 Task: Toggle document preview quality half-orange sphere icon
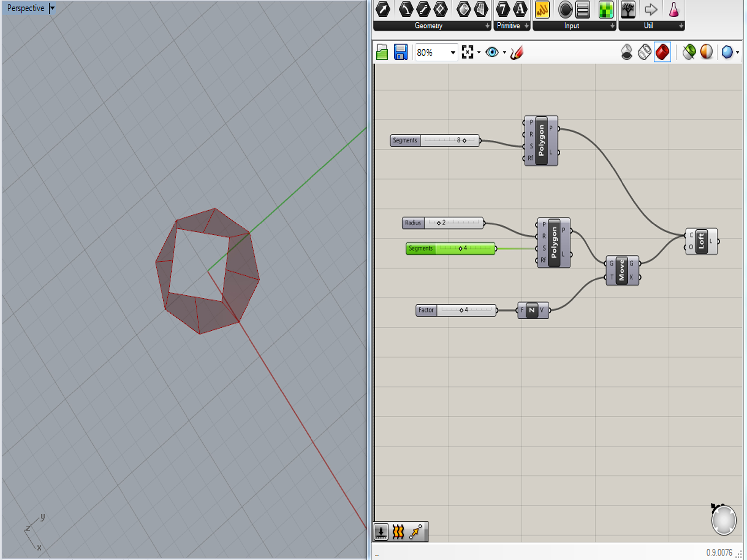(x=706, y=52)
